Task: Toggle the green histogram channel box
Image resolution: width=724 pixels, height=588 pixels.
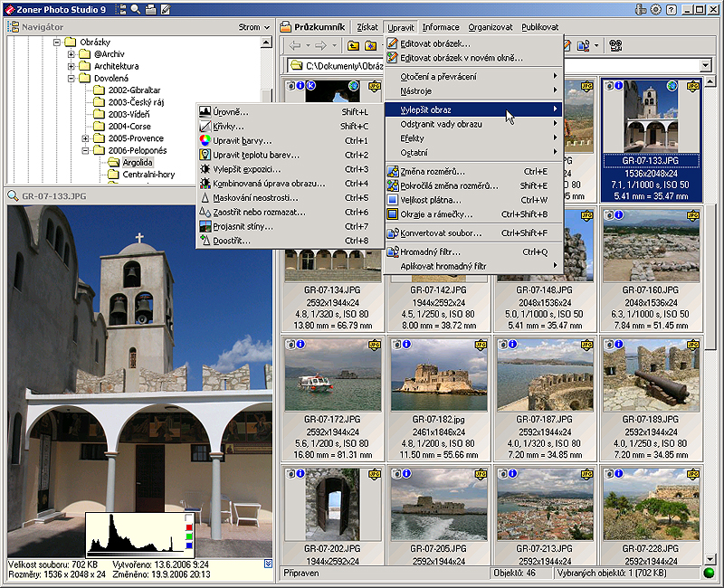Action: pos(187,535)
